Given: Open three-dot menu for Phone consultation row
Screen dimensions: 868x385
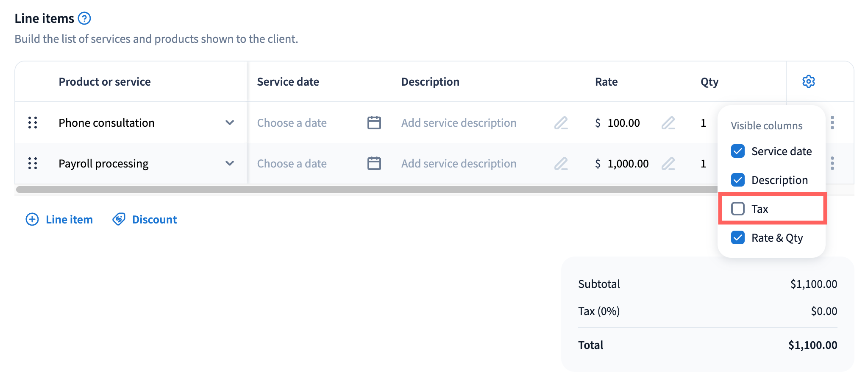Looking at the screenshot, I should pyautogui.click(x=832, y=123).
